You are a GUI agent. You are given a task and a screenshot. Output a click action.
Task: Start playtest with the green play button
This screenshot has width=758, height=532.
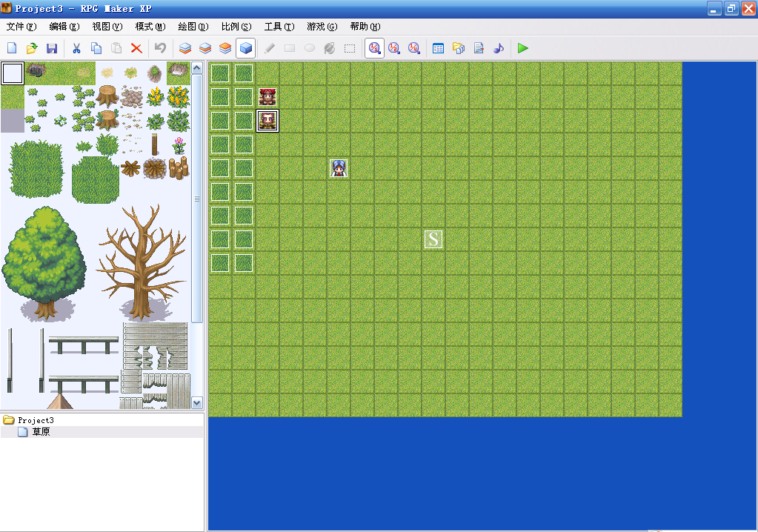[x=522, y=48]
